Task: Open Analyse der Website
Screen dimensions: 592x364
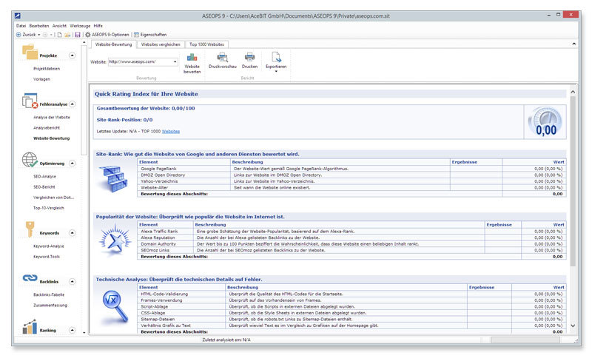Action: 51,118
